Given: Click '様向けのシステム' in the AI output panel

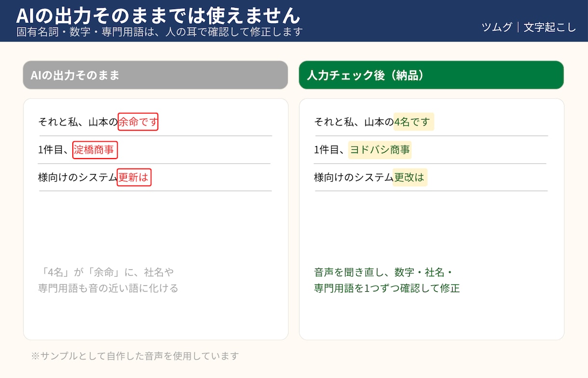Looking at the screenshot, I should (x=78, y=177).
